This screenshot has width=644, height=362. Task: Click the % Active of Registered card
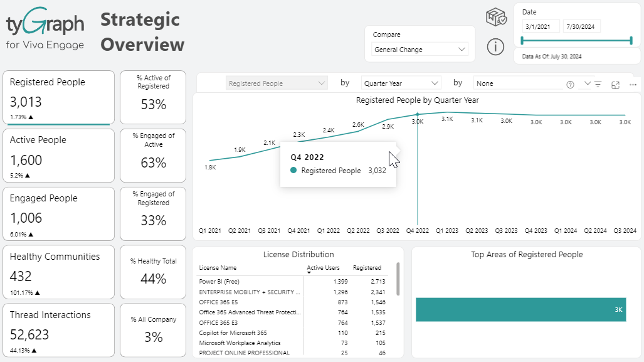(x=153, y=97)
